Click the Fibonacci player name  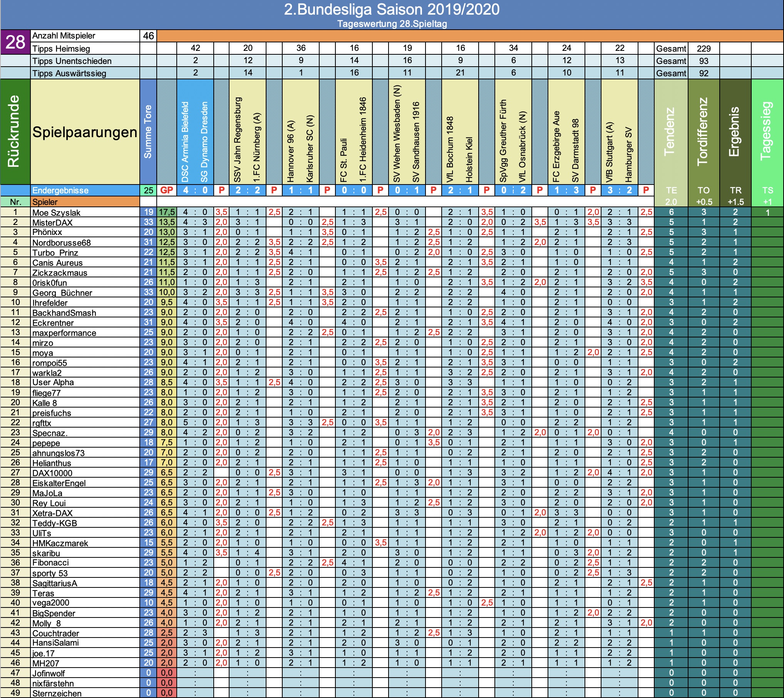click(x=85, y=563)
